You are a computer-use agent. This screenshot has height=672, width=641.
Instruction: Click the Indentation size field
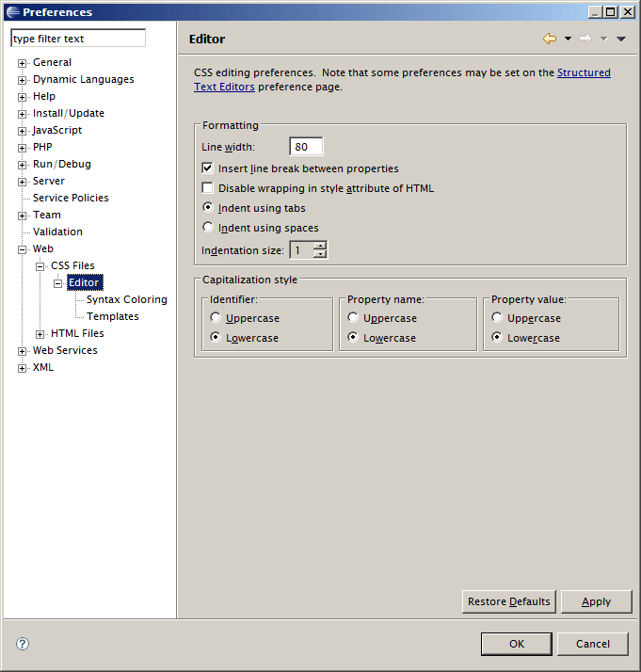tap(301, 249)
